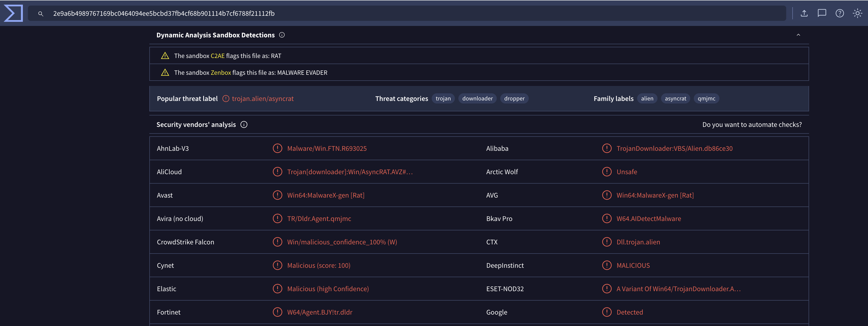Click Malicious (score: 100) Cynet result

(319, 265)
